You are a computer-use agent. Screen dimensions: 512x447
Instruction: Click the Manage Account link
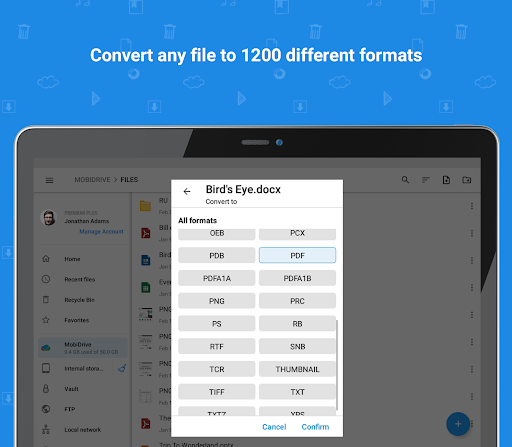coord(101,231)
